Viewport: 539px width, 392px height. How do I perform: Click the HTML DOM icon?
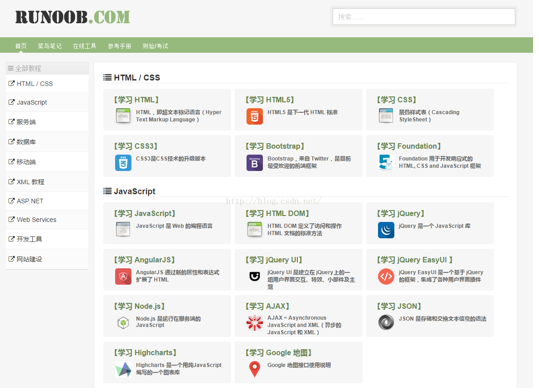(257, 232)
